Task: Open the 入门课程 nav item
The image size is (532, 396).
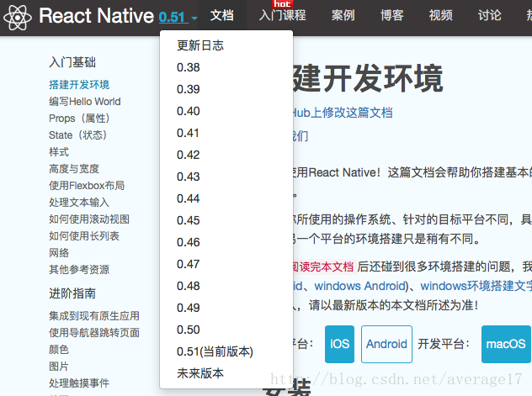Action: coord(283,16)
